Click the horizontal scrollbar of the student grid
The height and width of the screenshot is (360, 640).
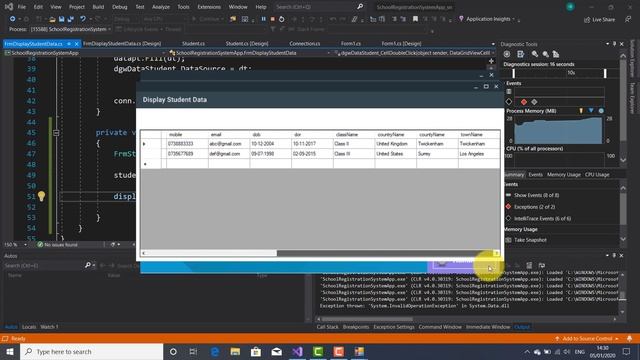point(320,253)
